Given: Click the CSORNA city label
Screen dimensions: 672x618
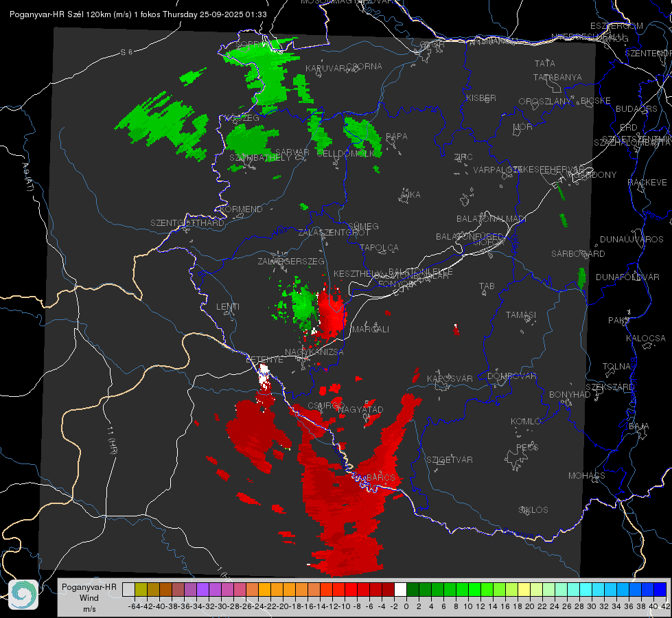Looking at the screenshot, I should click(x=364, y=67).
